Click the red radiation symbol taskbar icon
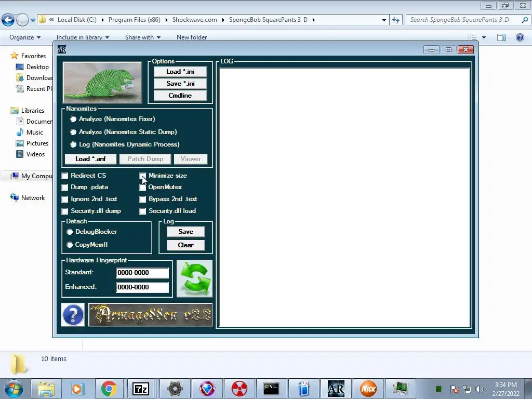This screenshot has height=399, width=532. pyautogui.click(x=239, y=389)
